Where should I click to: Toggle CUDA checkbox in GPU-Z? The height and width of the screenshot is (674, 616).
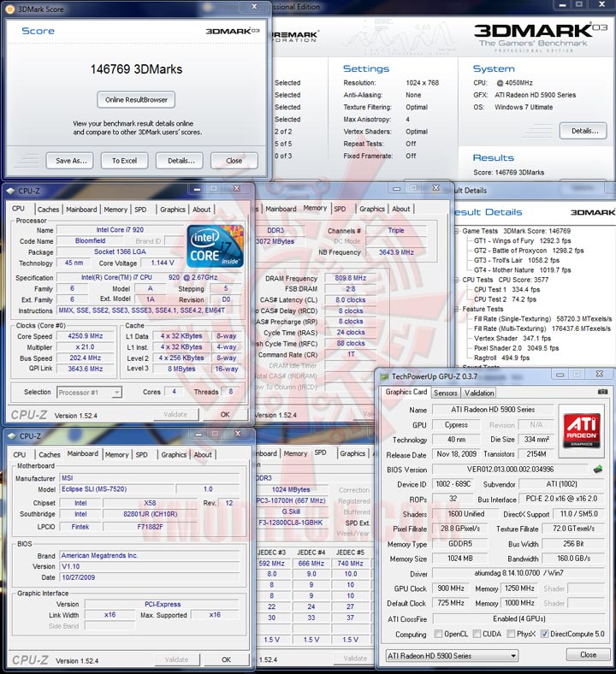click(477, 634)
